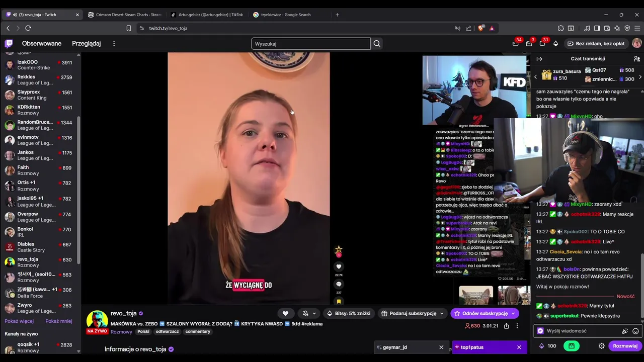Switch to trynkiewicz Google Search tab

[x=289, y=15]
